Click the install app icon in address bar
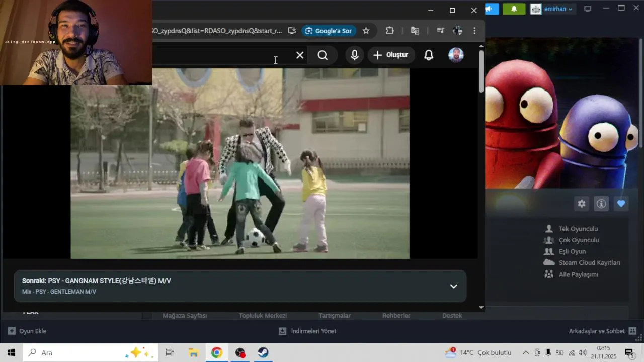The image size is (644, 362). tap(292, 31)
